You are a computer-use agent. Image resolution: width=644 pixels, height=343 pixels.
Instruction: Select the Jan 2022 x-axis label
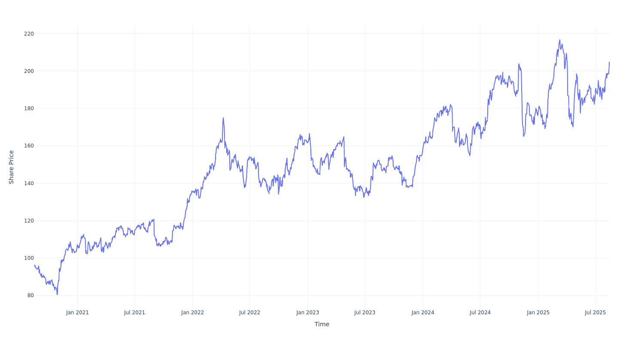click(x=192, y=313)
